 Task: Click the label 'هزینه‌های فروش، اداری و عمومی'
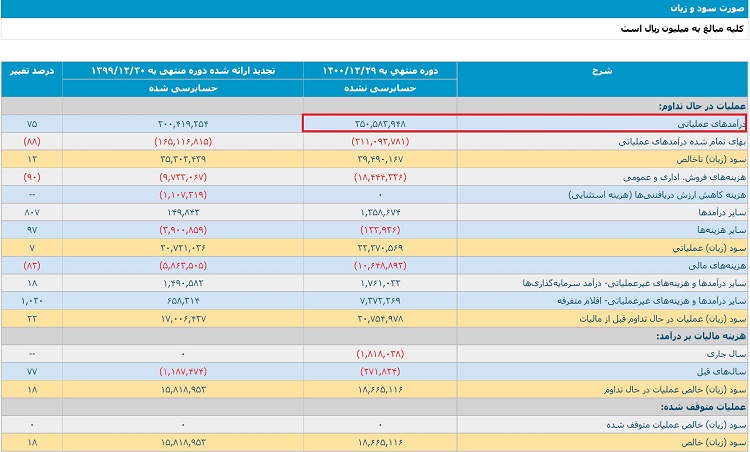pyautogui.click(x=684, y=177)
